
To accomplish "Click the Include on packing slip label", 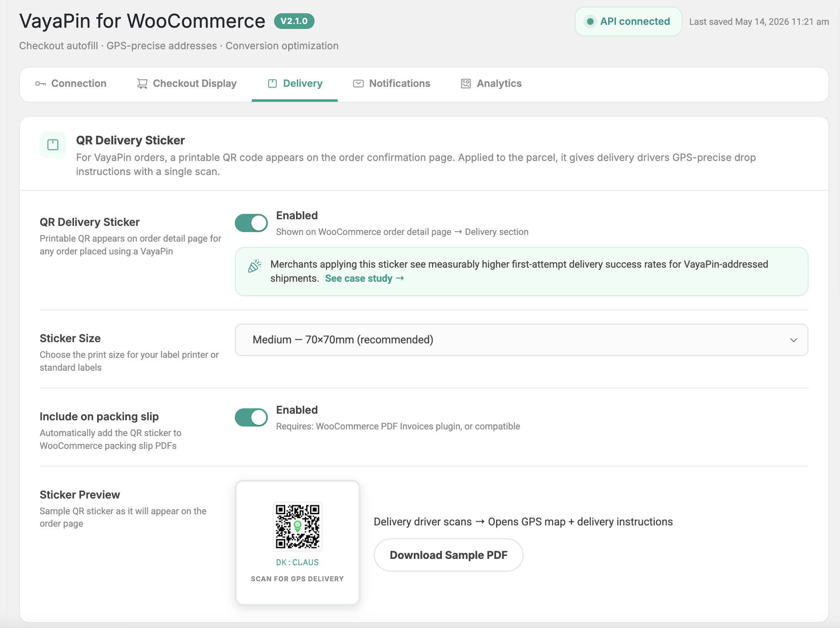I will pos(99,417).
